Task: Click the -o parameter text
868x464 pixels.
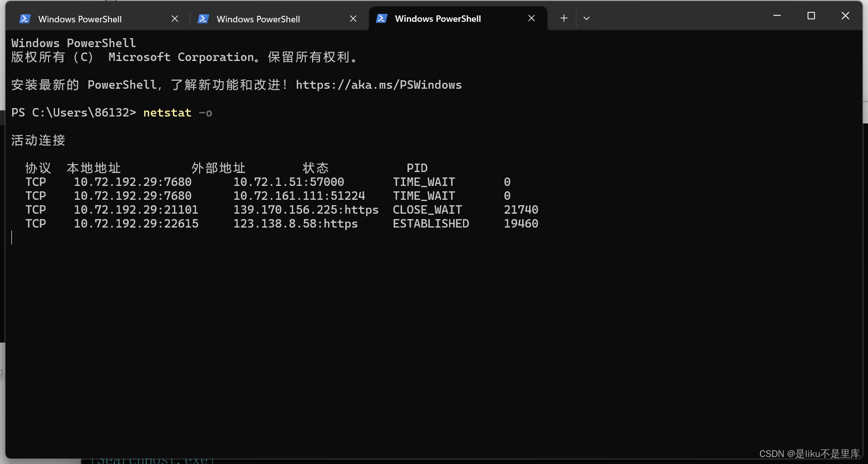Action: pos(206,113)
